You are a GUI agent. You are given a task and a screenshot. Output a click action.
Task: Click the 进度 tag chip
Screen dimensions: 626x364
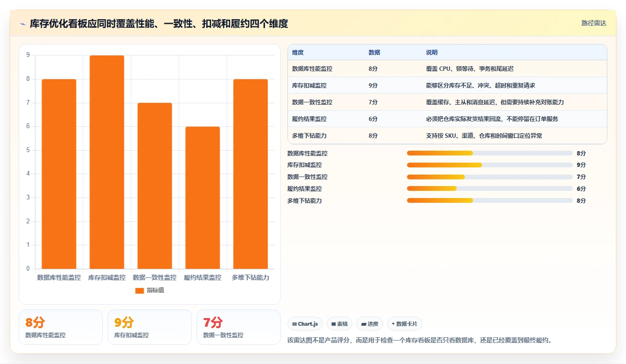click(x=370, y=324)
